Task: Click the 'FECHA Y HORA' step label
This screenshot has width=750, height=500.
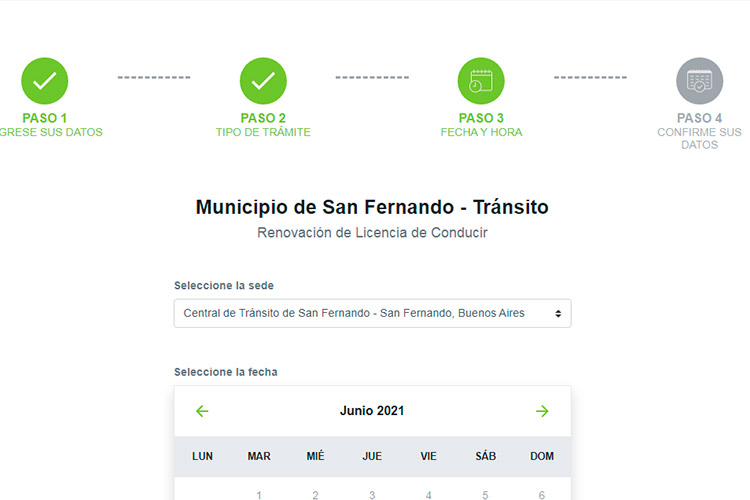Action: pos(481,132)
